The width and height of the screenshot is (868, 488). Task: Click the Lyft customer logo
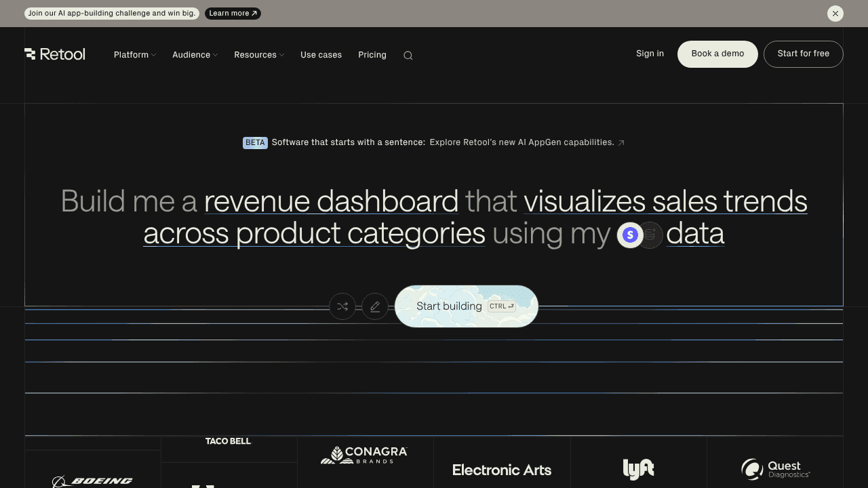click(x=638, y=469)
